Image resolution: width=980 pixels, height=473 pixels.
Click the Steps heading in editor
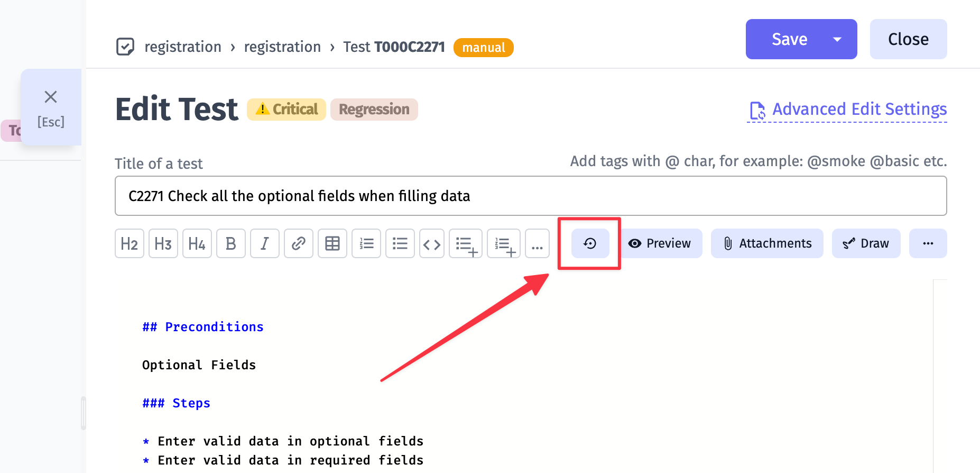(x=177, y=403)
